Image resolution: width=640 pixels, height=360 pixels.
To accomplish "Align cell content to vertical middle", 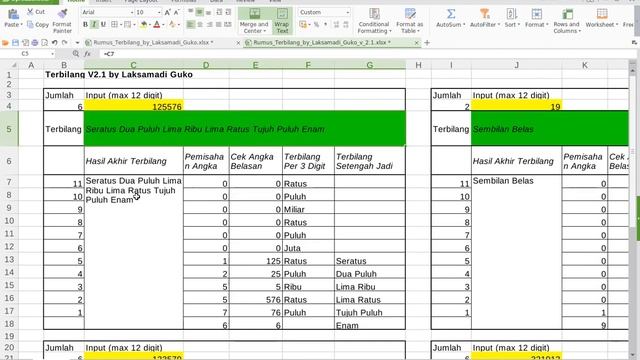I will click(200, 12).
